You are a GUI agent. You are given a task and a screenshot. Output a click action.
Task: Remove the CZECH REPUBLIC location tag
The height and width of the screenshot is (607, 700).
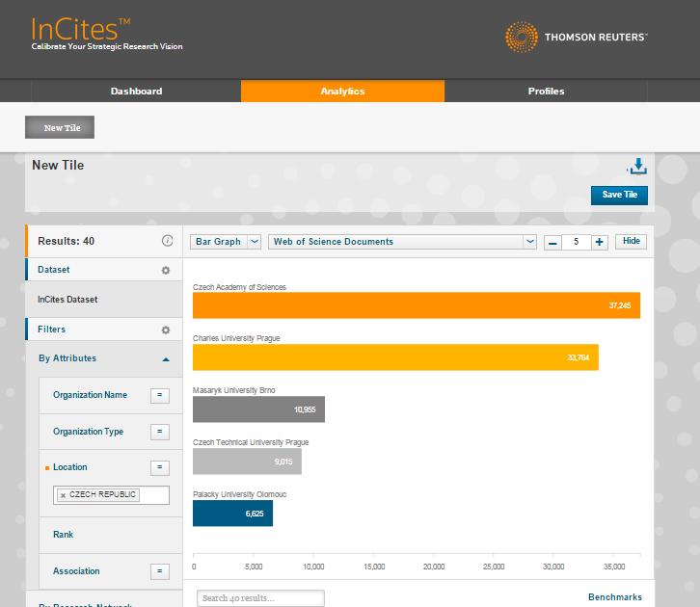click(x=63, y=495)
